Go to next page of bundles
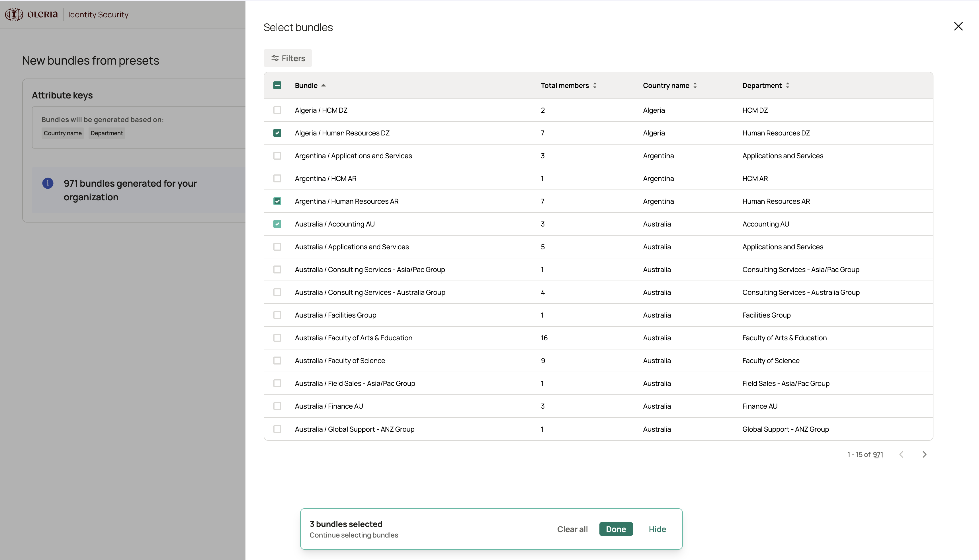This screenshot has width=979, height=560. pyautogui.click(x=924, y=455)
